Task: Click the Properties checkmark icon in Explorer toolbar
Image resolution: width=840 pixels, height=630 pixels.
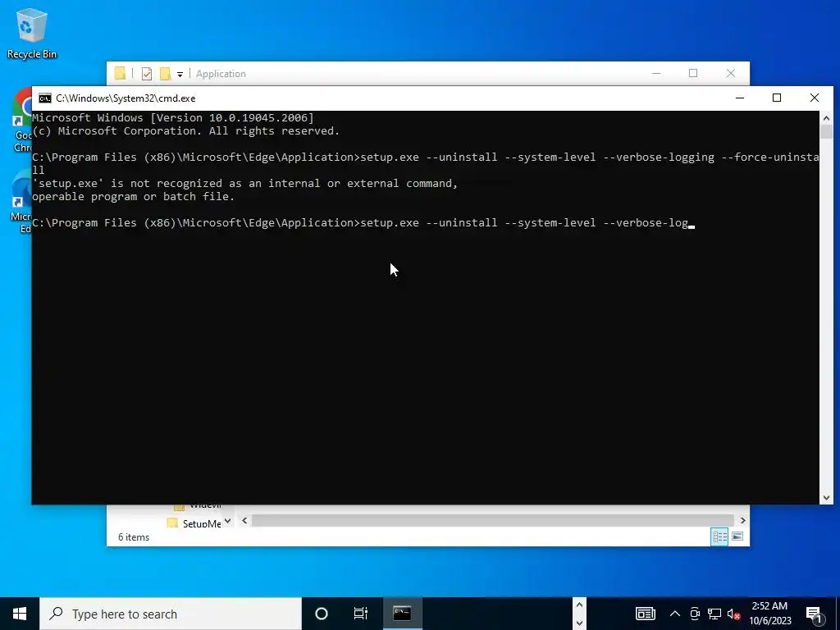Action: coord(146,74)
